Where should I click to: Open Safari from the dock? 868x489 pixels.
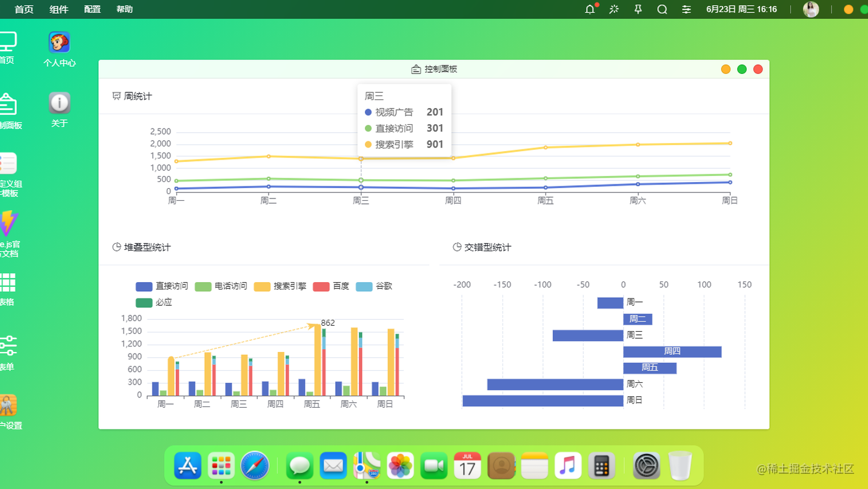(x=255, y=465)
